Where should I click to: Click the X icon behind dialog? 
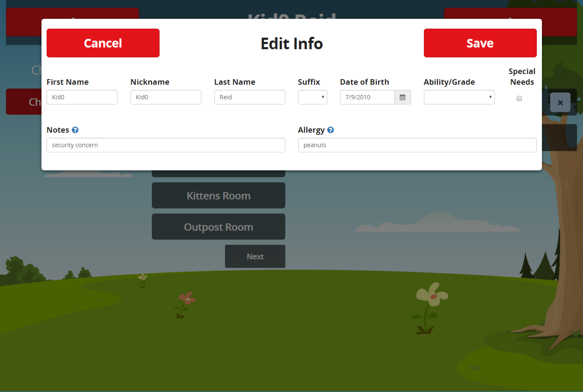click(x=560, y=102)
